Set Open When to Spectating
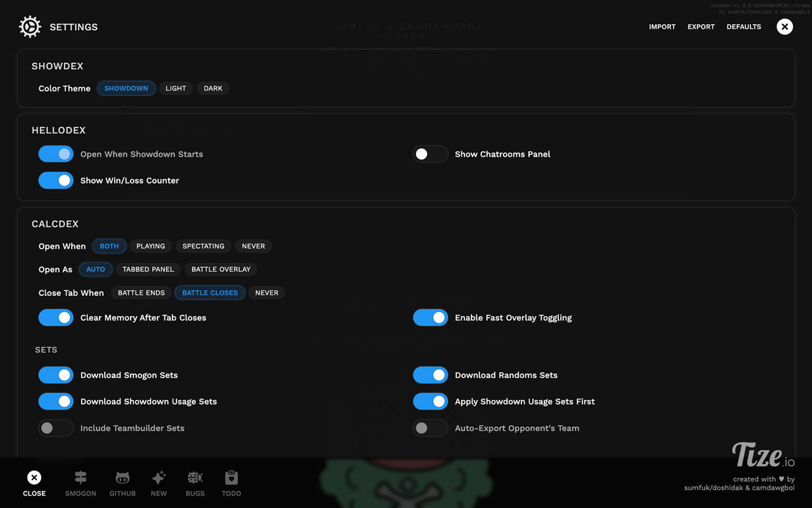Viewport: 812px width, 508px height. [203, 246]
